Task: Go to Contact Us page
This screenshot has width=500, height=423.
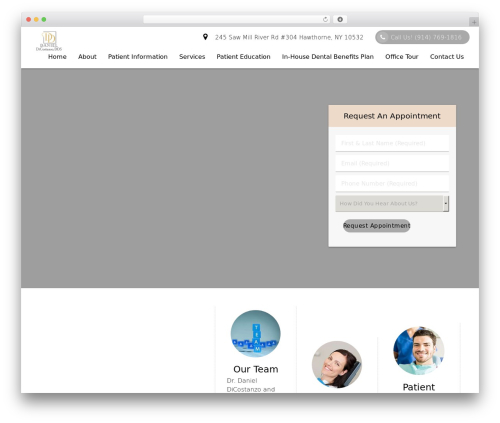Action: pyautogui.click(x=447, y=57)
